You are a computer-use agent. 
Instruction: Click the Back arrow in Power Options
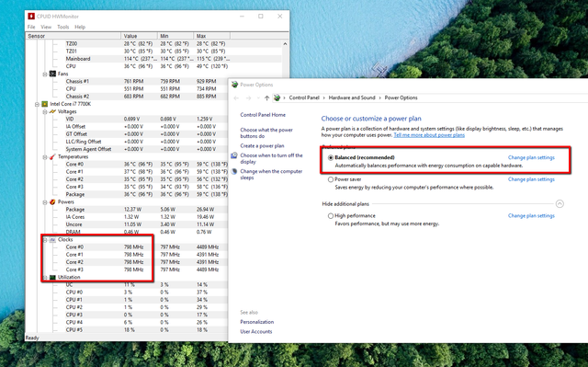click(236, 97)
